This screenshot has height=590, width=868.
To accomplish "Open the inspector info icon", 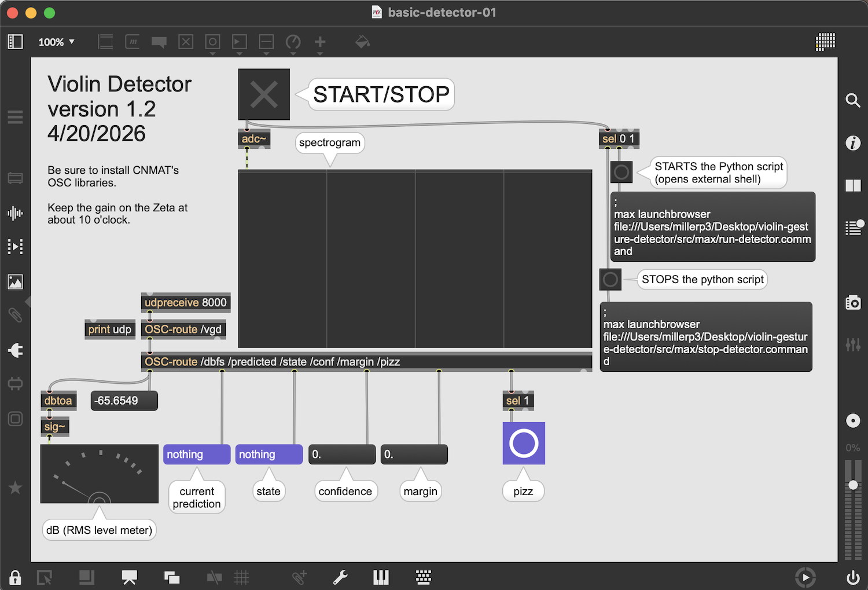I will (853, 143).
